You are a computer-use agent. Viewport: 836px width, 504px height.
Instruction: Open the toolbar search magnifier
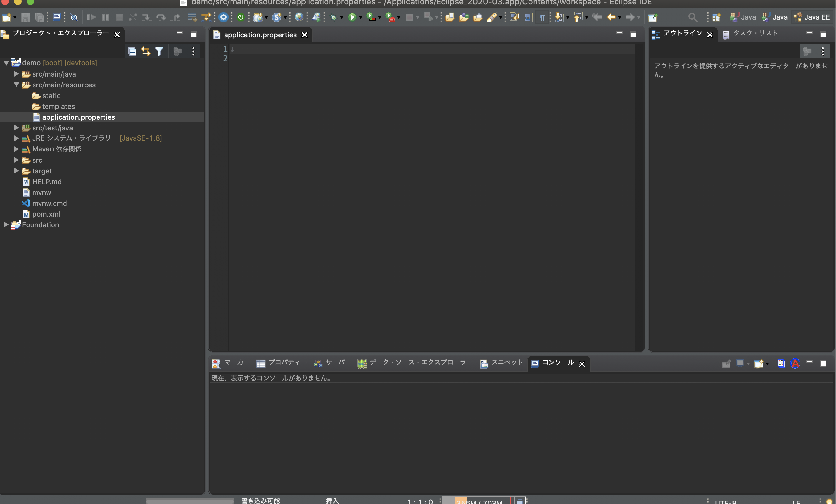point(693,17)
